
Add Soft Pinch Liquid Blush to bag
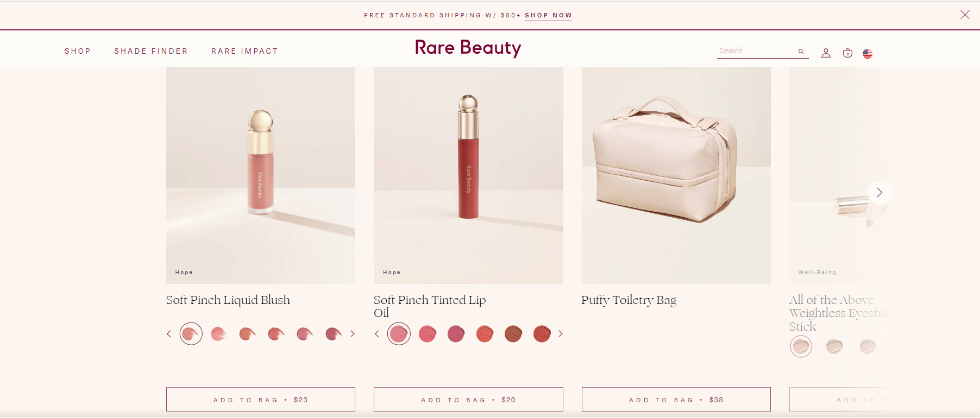point(261,400)
